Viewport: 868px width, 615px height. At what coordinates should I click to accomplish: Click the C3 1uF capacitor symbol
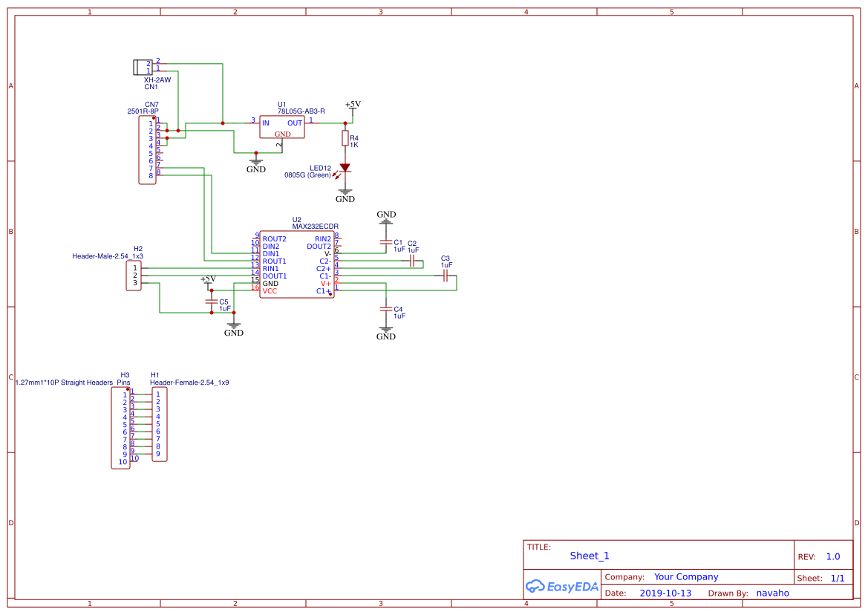pyautogui.click(x=445, y=276)
